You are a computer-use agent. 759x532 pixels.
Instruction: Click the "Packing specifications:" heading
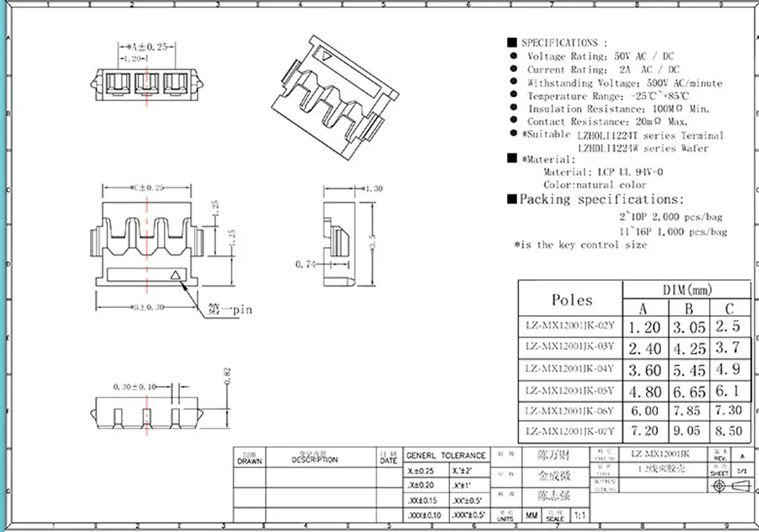[602, 200]
